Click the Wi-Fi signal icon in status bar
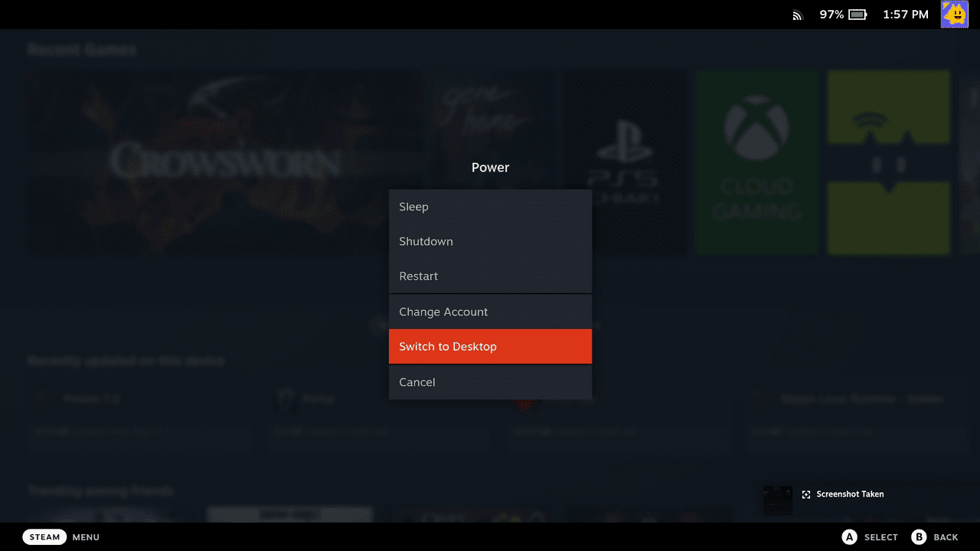The width and height of the screenshot is (980, 551). click(x=797, y=15)
